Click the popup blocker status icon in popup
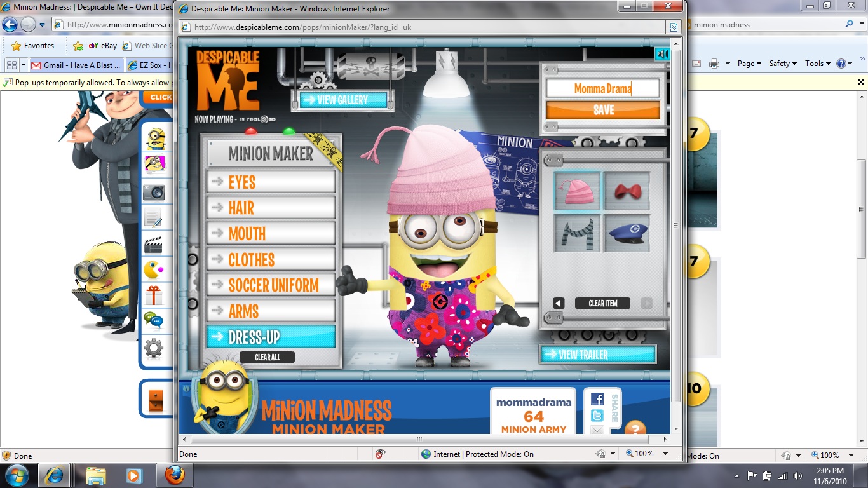 pyautogui.click(x=380, y=454)
